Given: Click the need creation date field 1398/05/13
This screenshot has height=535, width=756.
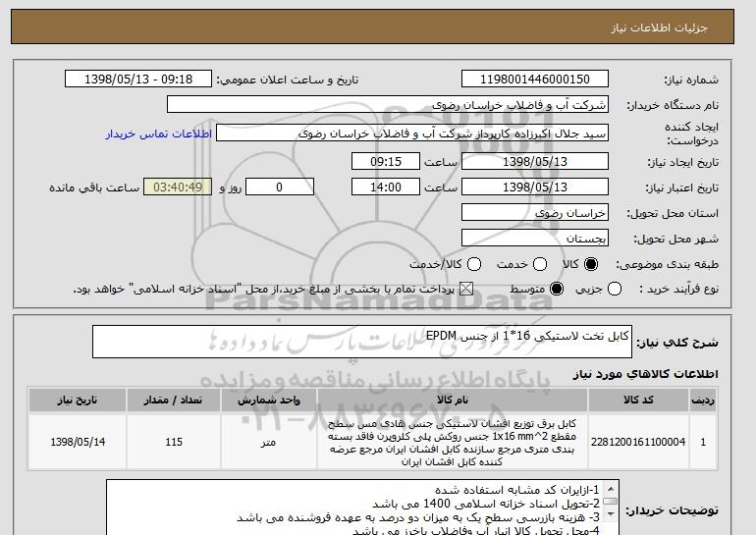Looking at the screenshot, I should coord(535,161).
